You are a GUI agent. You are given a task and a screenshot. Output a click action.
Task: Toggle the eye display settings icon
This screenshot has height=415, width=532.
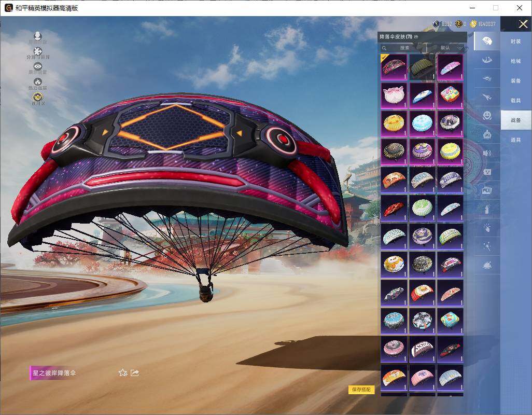point(38,66)
